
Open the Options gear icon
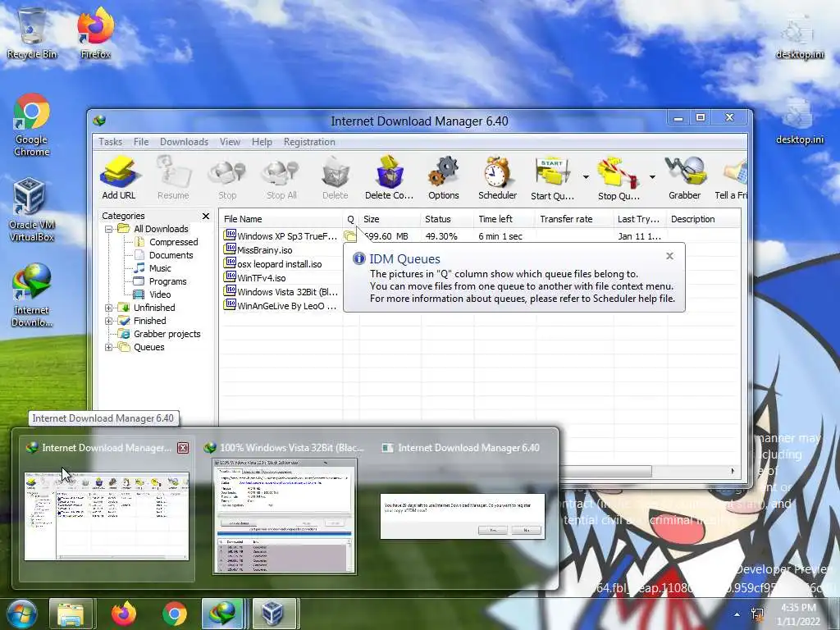click(444, 178)
